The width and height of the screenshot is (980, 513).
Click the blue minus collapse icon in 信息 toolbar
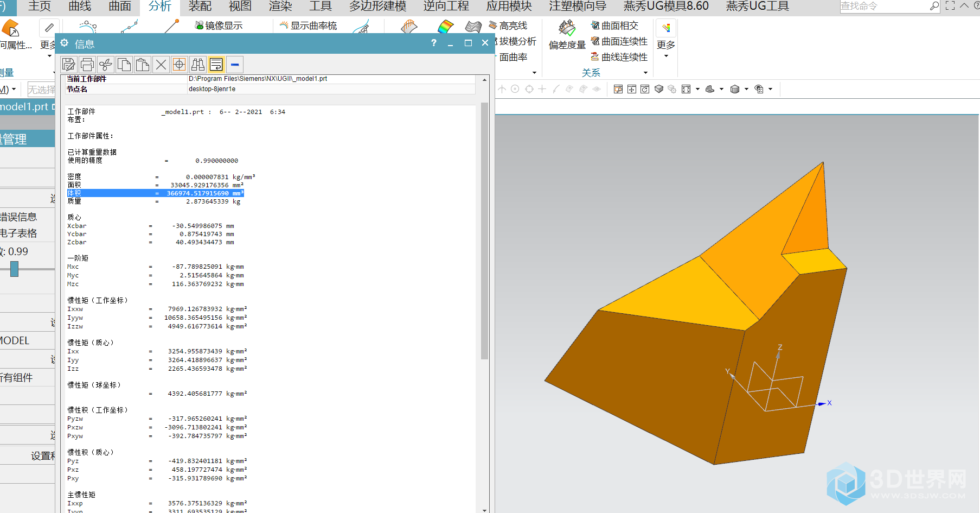pyautogui.click(x=235, y=65)
